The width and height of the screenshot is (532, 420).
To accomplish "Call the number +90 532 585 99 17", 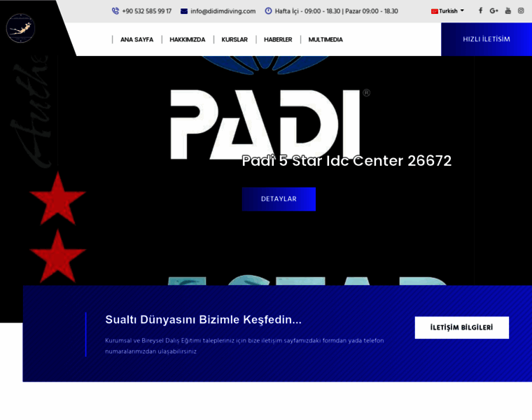I will pos(146,11).
